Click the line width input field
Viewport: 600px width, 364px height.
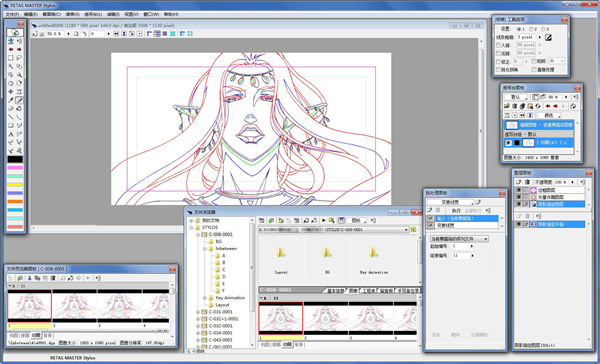pos(527,37)
